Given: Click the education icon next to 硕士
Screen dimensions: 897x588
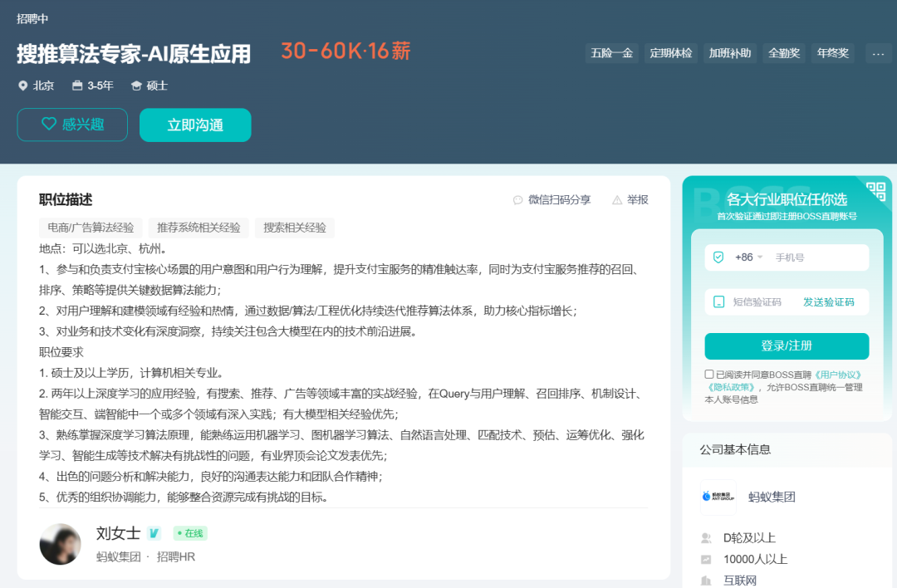Looking at the screenshot, I should [137, 85].
